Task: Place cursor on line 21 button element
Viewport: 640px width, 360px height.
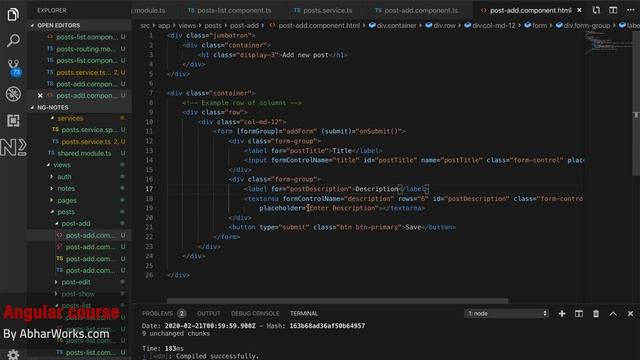Action: [x=342, y=227]
